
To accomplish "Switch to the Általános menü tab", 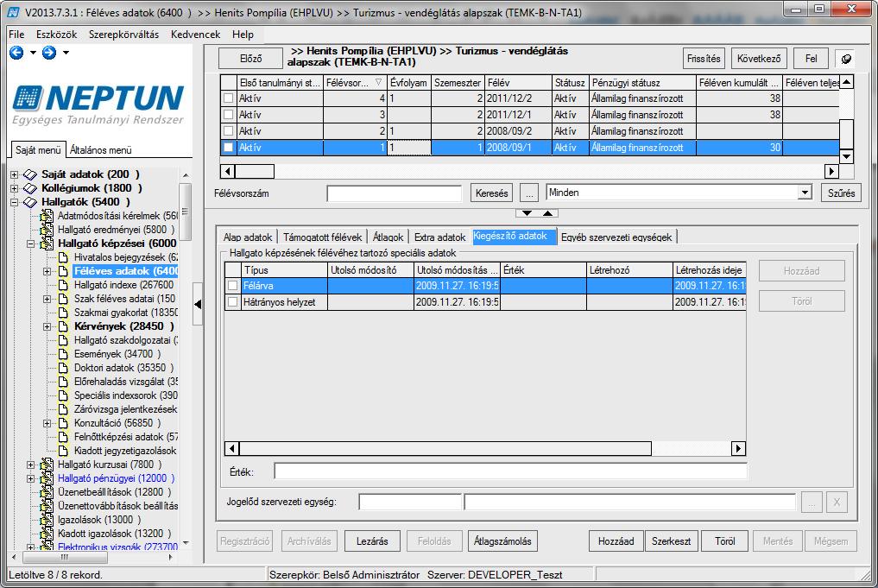I will [x=101, y=150].
